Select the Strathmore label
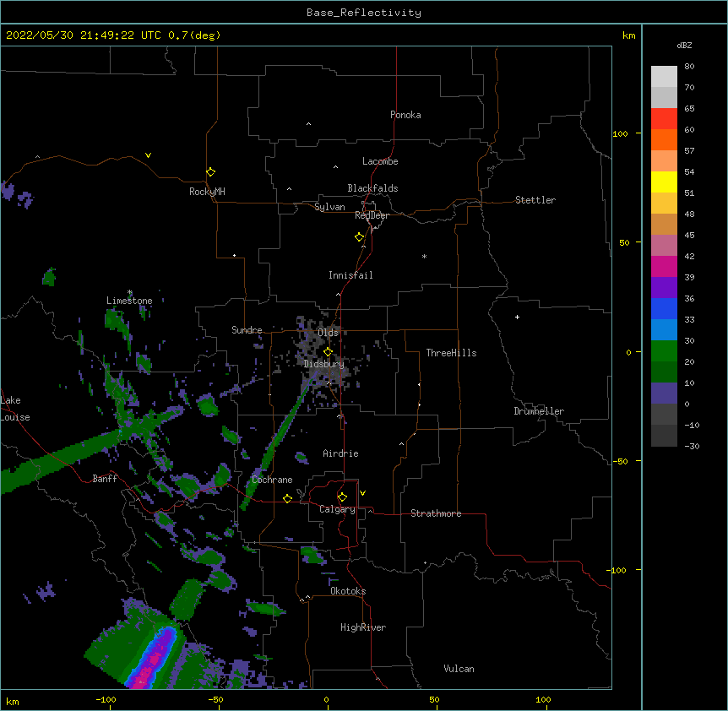The width and height of the screenshot is (728, 711). click(x=436, y=513)
